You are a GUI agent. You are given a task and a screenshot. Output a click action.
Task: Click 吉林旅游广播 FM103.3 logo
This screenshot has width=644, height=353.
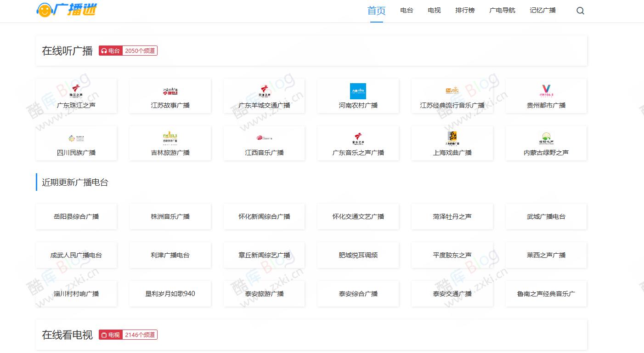tap(170, 137)
